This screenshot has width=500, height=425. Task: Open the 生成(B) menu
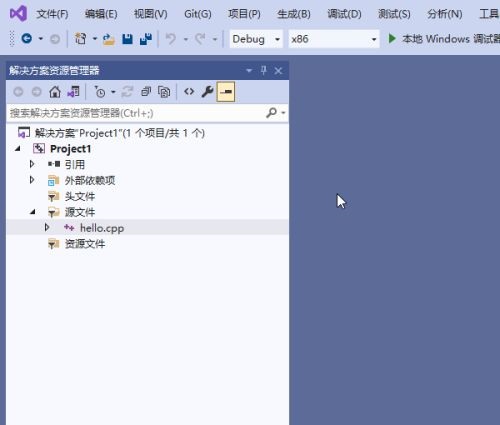point(294,14)
